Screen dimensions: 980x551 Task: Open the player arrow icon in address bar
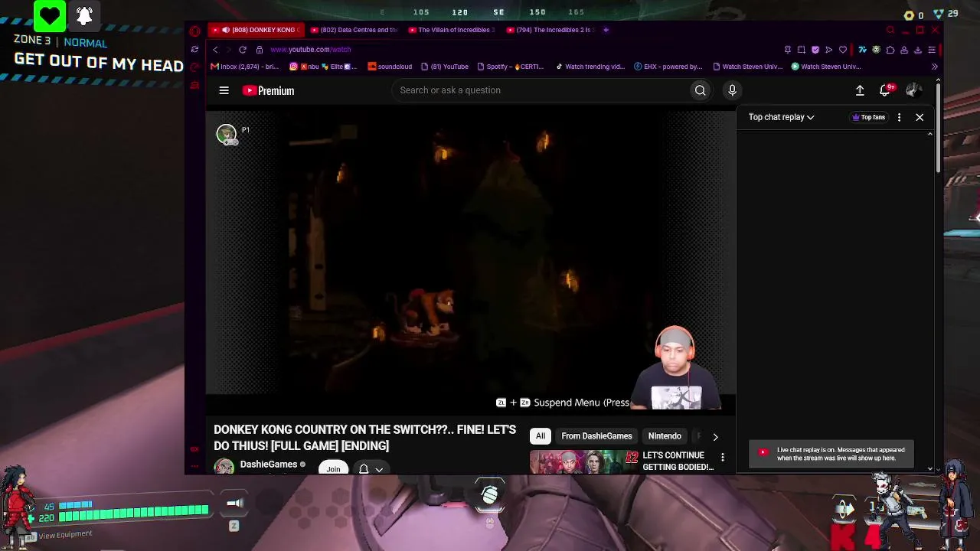[828, 50]
